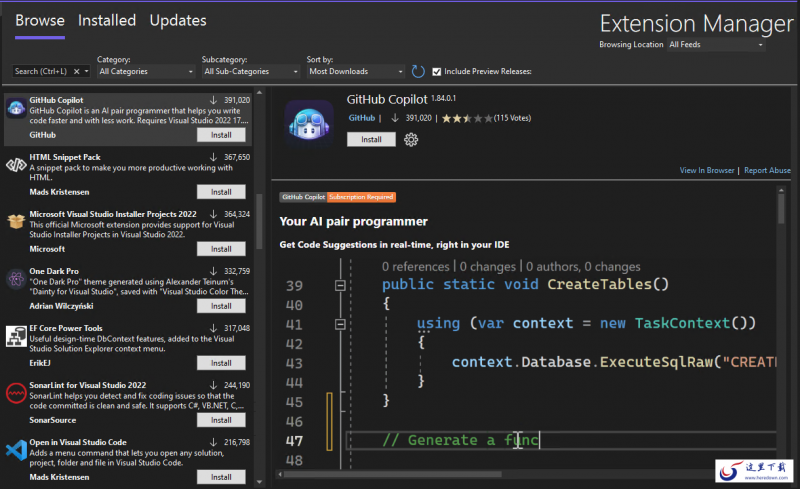The image size is (800, 489).
Task: Select the Open in Visual Studio Code icon
Action: click(16, 451)
